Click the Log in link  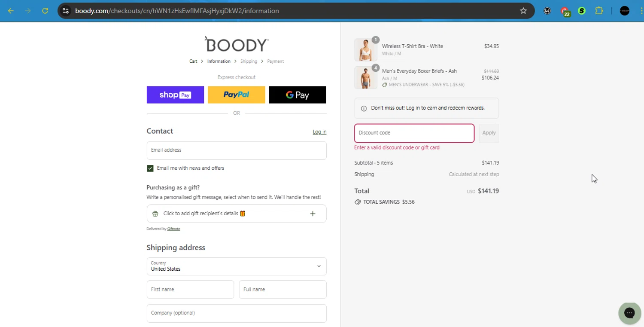(319, 132)
